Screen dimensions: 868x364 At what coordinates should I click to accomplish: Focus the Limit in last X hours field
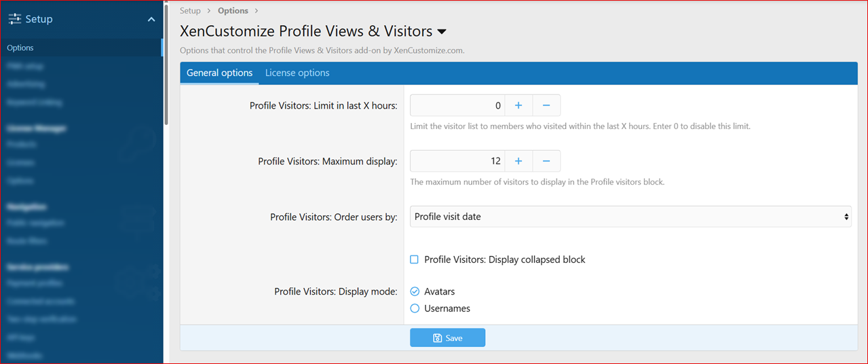coord(457,105)
